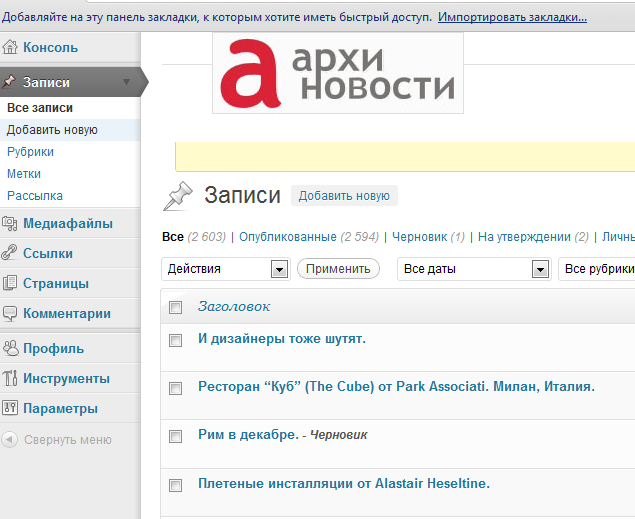Open the Все даты filter dropdown
The height and width of the screenshot is (519, 635).
click(x=474, y=269)
